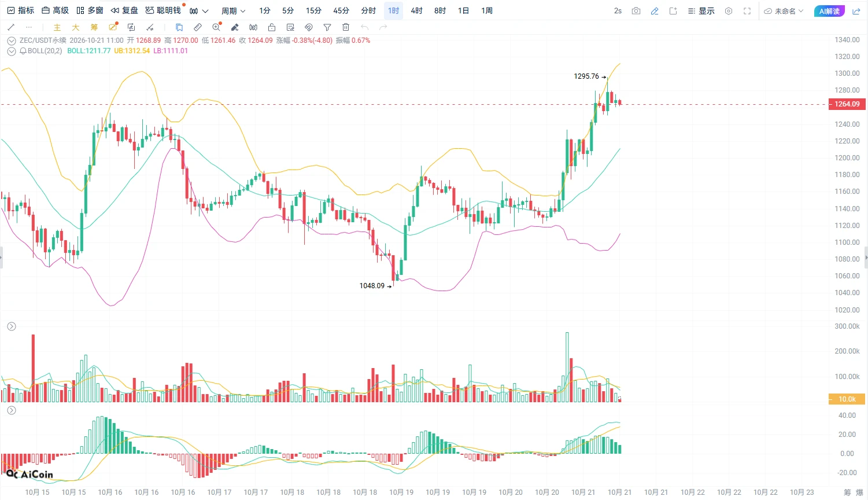Image resolution: width=868 pixels, height=500 pixels.
Task: Collapse the ZEC/USDT info row
Action: pyautogui.click(x=12, y=41)
